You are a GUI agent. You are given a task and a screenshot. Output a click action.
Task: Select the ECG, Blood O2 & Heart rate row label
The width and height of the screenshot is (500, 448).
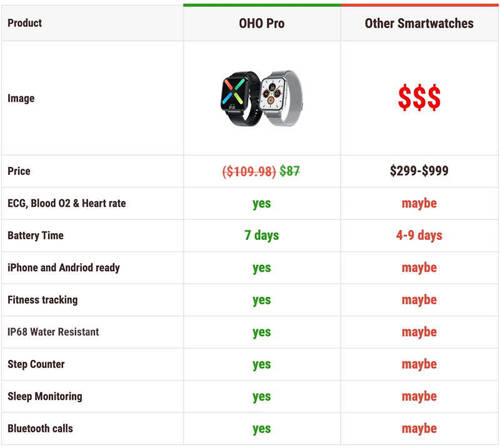(67, 204)
